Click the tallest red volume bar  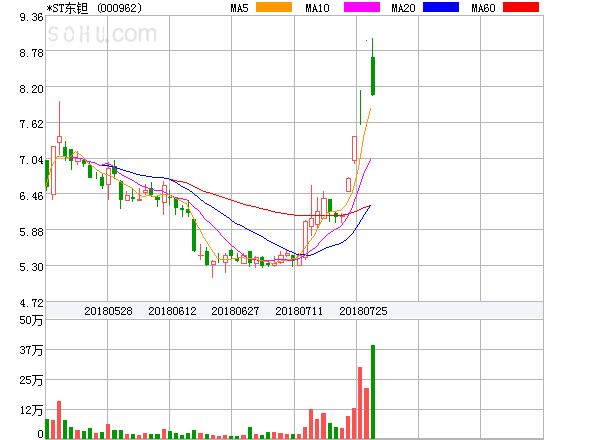(360, 403)
